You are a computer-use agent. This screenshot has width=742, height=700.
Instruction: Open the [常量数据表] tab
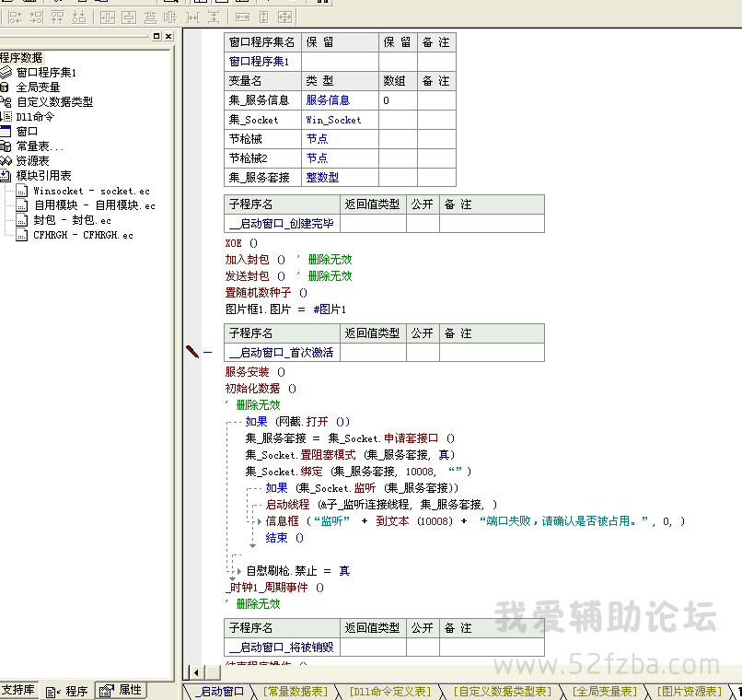tap(295, 692)
